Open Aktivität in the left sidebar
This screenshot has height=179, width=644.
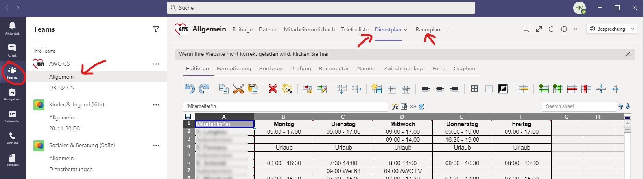[x=12, y=28]
